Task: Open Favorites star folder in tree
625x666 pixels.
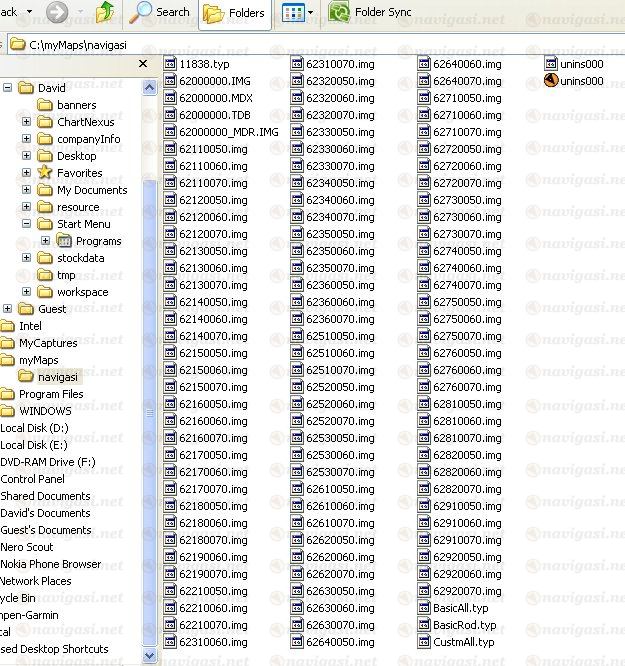Action: [x=79, y=173]
